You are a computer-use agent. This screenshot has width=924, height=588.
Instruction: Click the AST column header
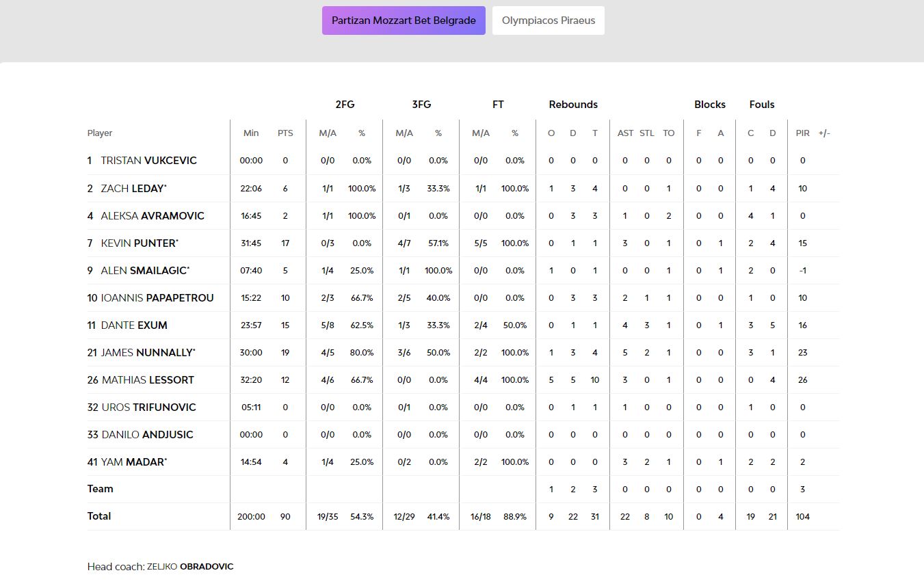tap(625, 133)
